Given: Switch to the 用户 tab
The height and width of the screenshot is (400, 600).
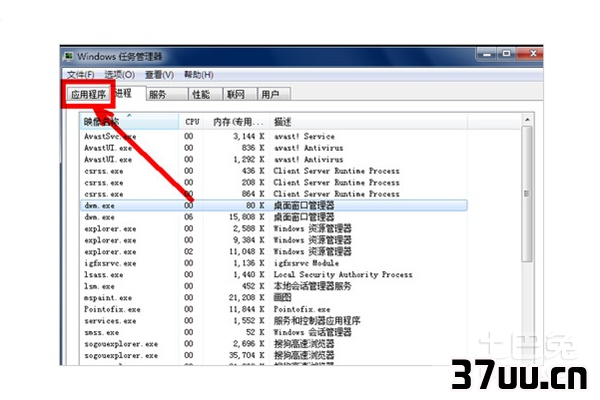Looking at the screenshot, I should tap(274, 94).
